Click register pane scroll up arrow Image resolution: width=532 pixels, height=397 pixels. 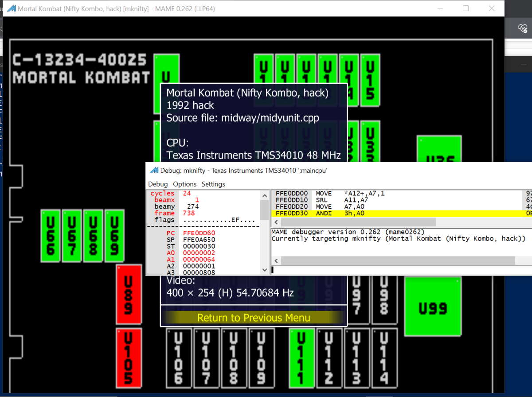265,195
